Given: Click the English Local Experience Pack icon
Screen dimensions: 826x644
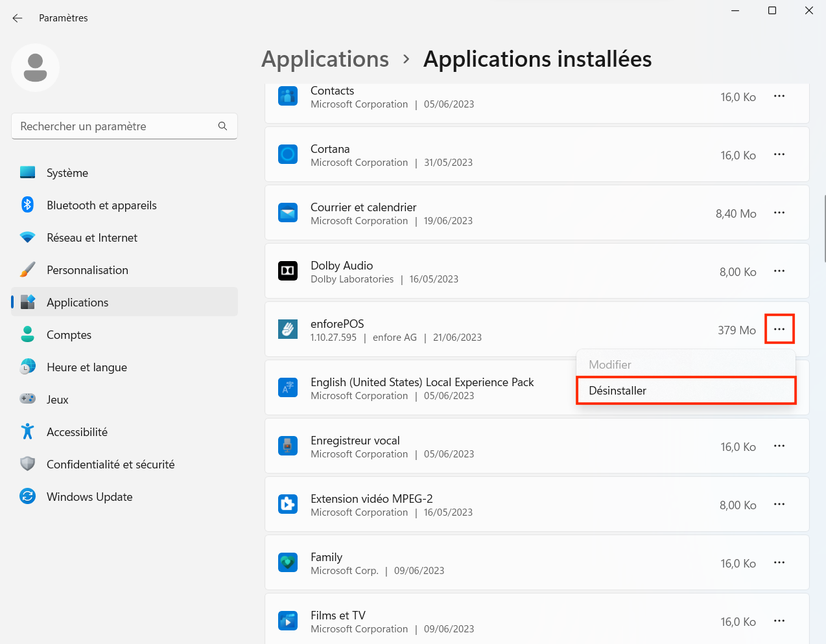Looking at the screenshot, I should [x=288, y=387].
